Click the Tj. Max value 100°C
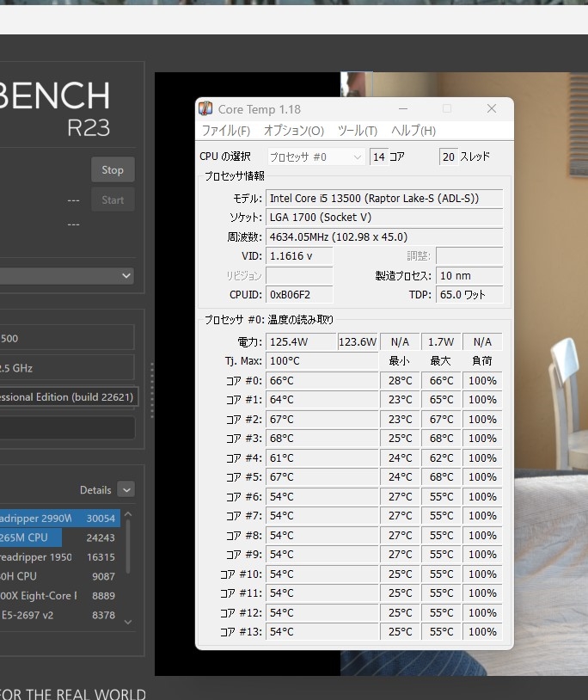This screenshot has height=700, width=588. coord(322,360)
